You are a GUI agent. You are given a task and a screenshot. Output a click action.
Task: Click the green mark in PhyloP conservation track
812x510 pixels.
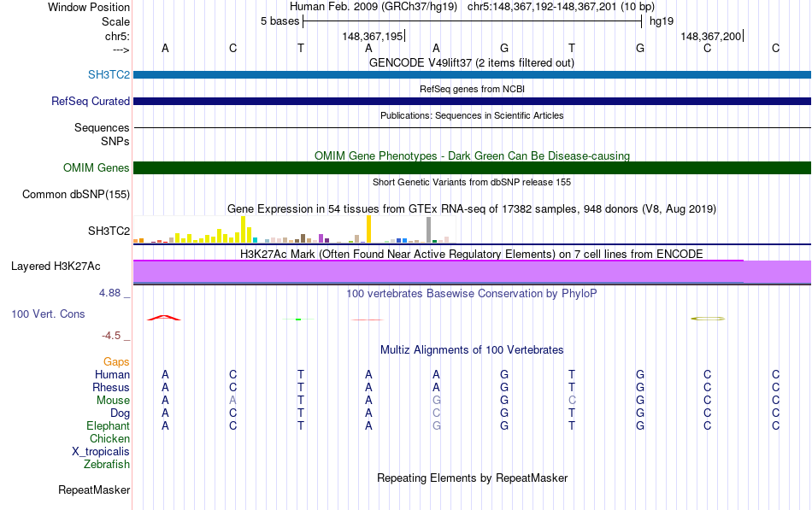point(298,319)
